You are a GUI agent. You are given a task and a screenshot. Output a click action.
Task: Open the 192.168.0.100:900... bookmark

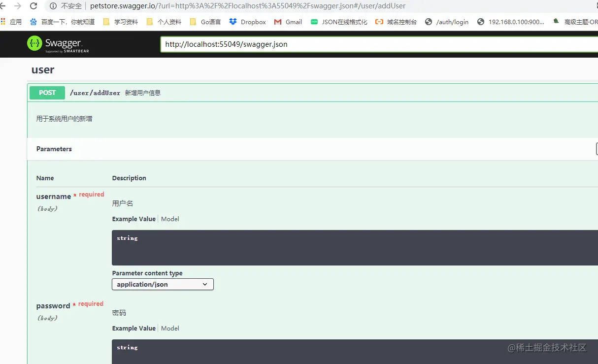(x=511, y=22)
